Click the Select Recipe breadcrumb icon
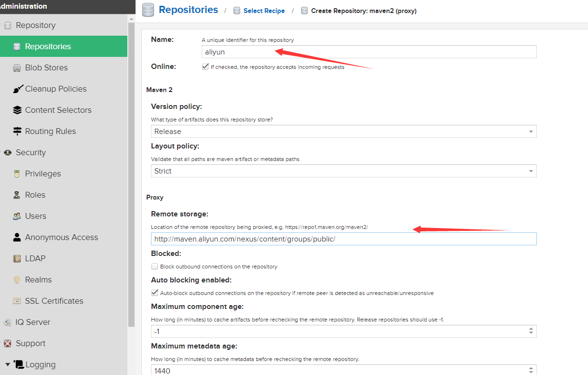588x375 pixels. point(237,11)
